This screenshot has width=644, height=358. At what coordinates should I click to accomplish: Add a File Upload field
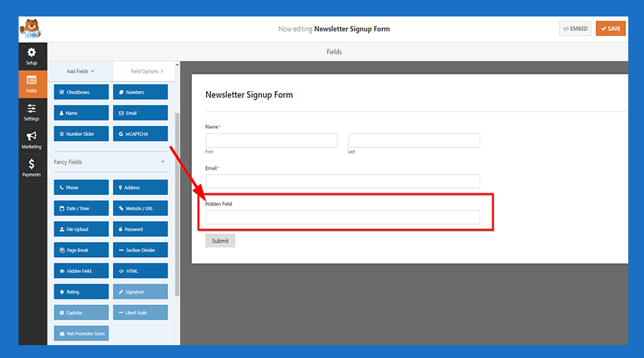click(x=81, y=229)
